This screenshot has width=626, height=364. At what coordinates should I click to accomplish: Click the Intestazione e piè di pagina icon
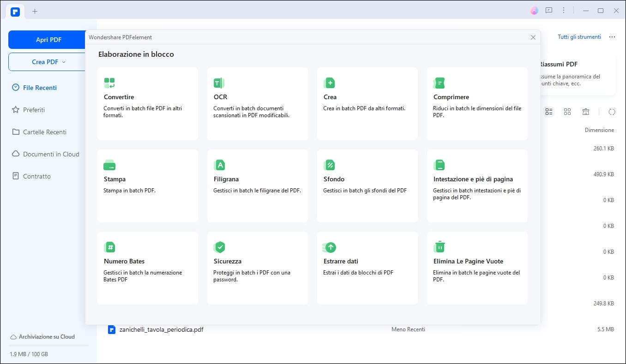(x=439, y=165)
